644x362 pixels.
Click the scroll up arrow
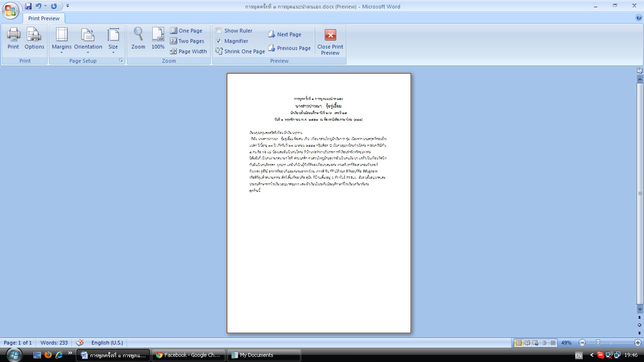tap(640, 79)
